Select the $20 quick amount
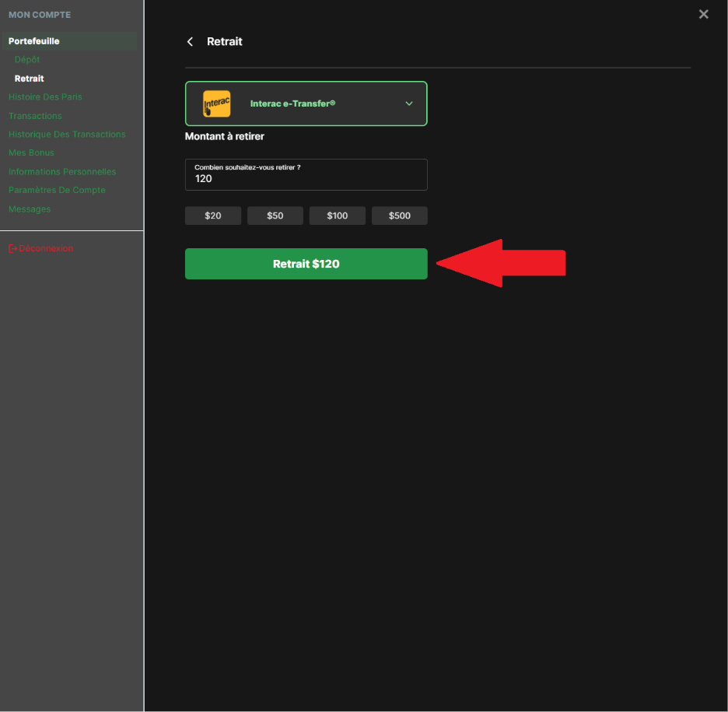The width and height of the screenshot is (728, 712). [212, 216]
